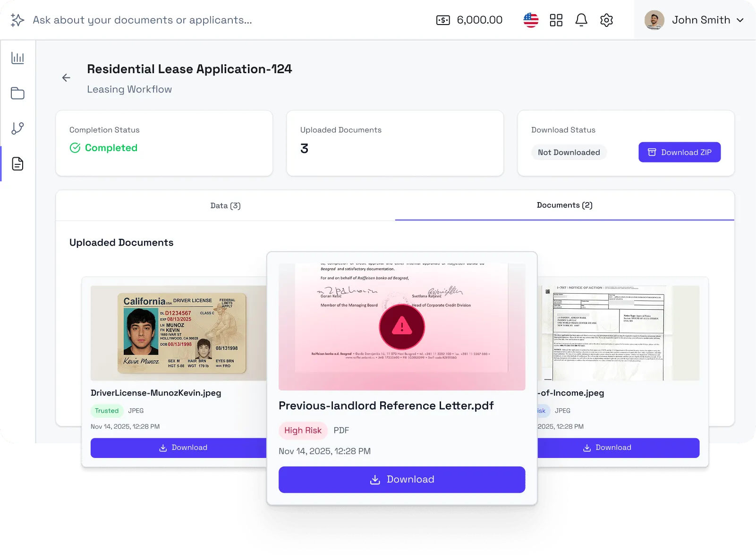Open the folders section in the left sidebar

[x=17, y=93]
